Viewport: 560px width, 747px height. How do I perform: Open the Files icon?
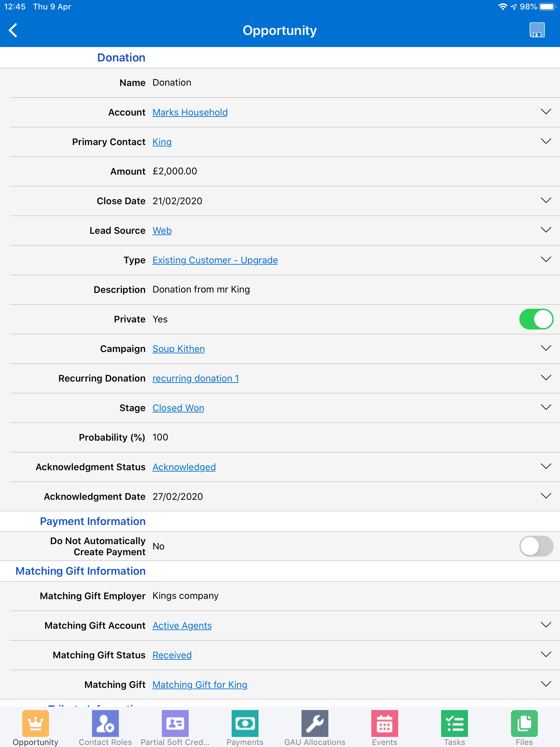[524, 723]
